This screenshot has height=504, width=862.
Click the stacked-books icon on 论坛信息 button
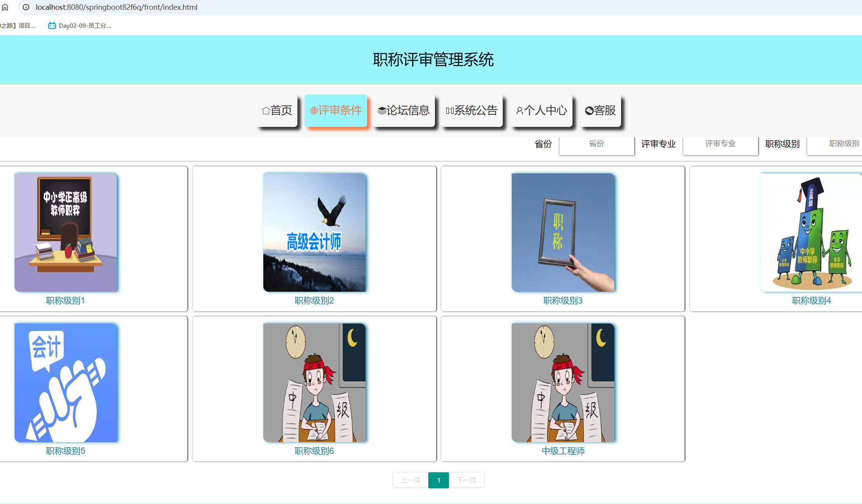tap(380, 111)
